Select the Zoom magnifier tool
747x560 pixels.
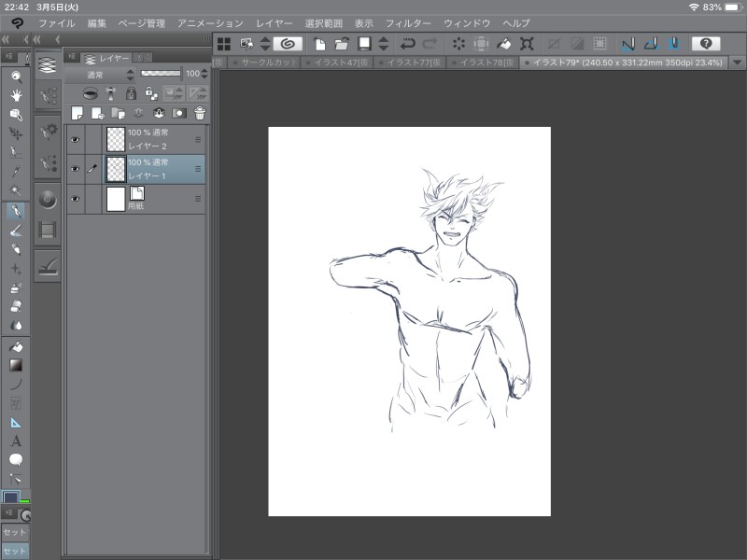click(16, 77)
